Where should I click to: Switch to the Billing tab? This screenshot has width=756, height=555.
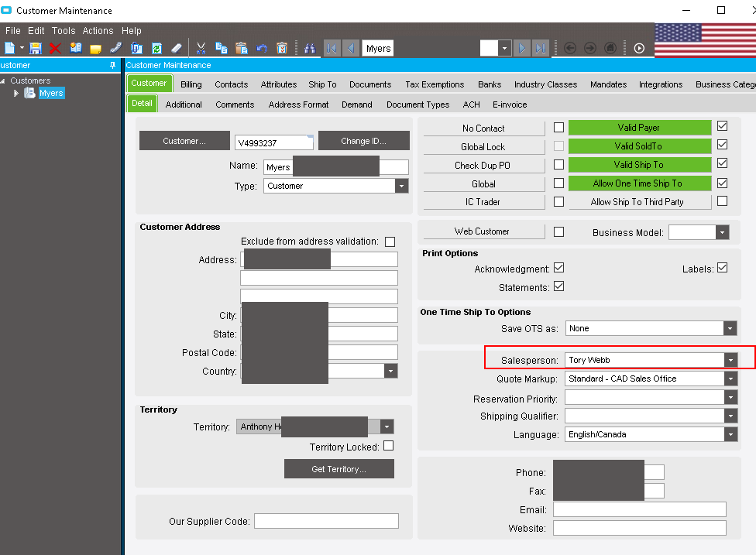pos(191,84)
